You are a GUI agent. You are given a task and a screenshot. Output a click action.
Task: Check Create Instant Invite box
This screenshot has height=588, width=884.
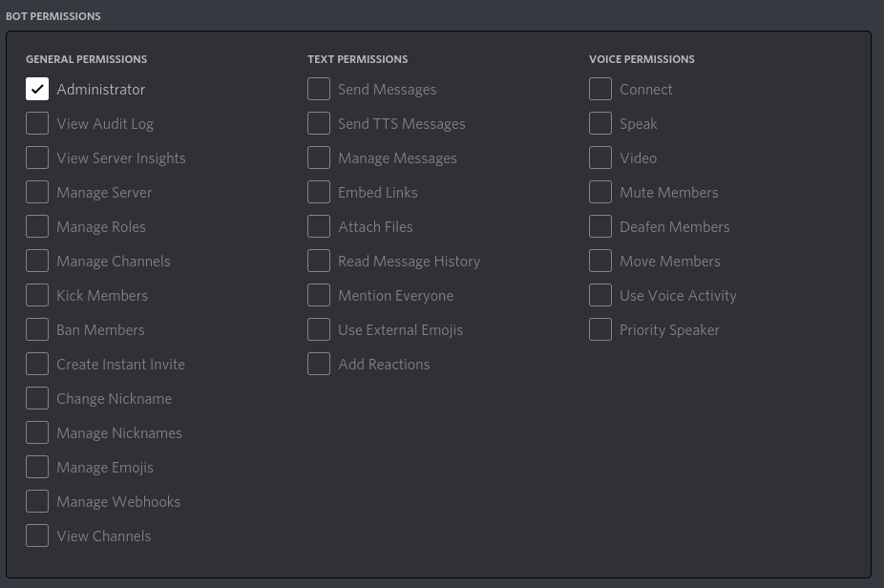click(37, 365)
